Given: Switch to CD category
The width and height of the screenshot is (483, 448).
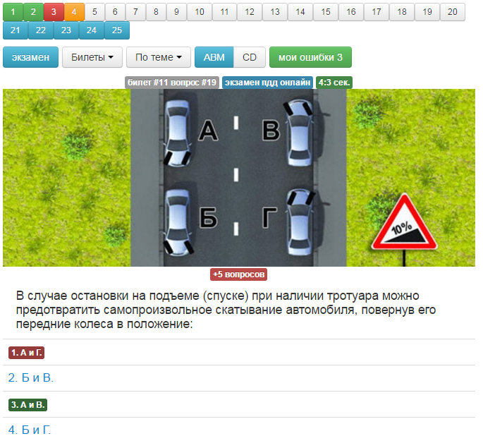Looking at the screenshot, I should [250, 57].
